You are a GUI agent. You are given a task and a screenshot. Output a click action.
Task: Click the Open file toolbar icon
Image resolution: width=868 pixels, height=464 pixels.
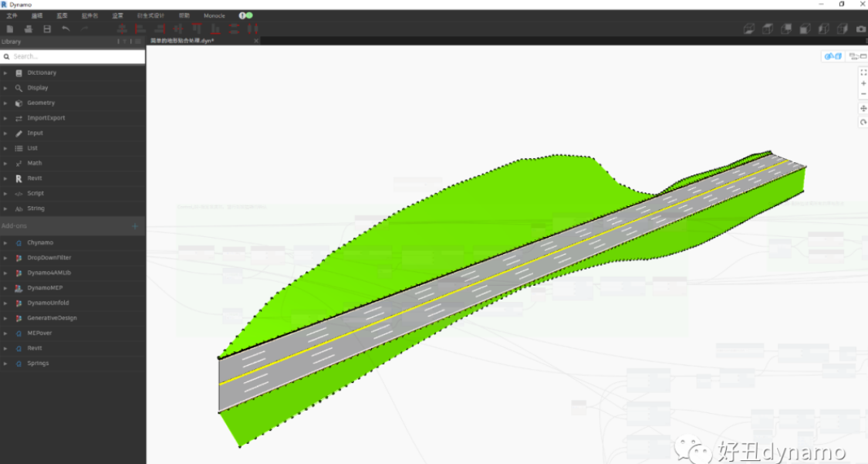(x=29, y=29)
